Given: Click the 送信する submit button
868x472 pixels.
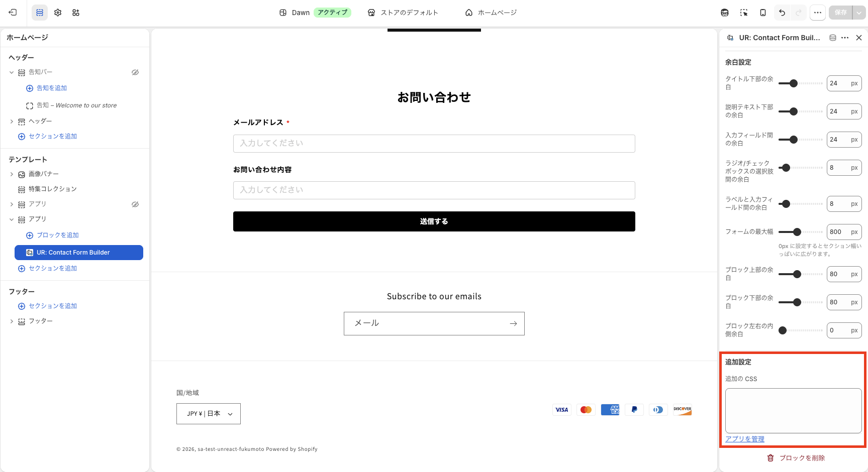Looking at the screenshot, I should [x=434, y=221].
